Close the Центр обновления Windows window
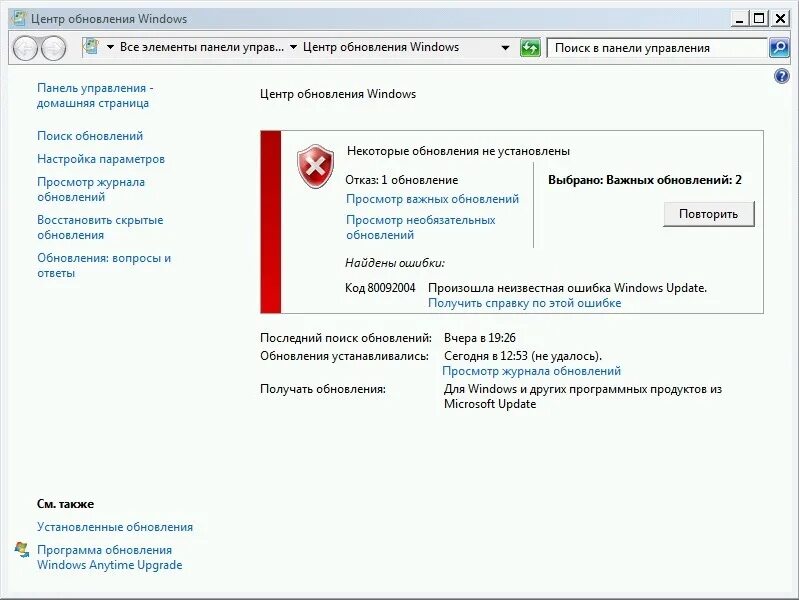 [780, 19]
